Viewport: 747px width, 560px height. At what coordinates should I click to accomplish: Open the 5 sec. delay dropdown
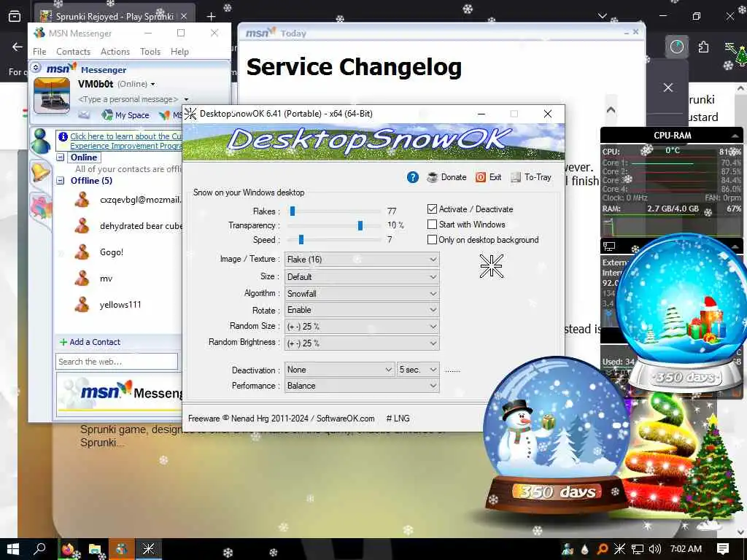click(418, 370)
